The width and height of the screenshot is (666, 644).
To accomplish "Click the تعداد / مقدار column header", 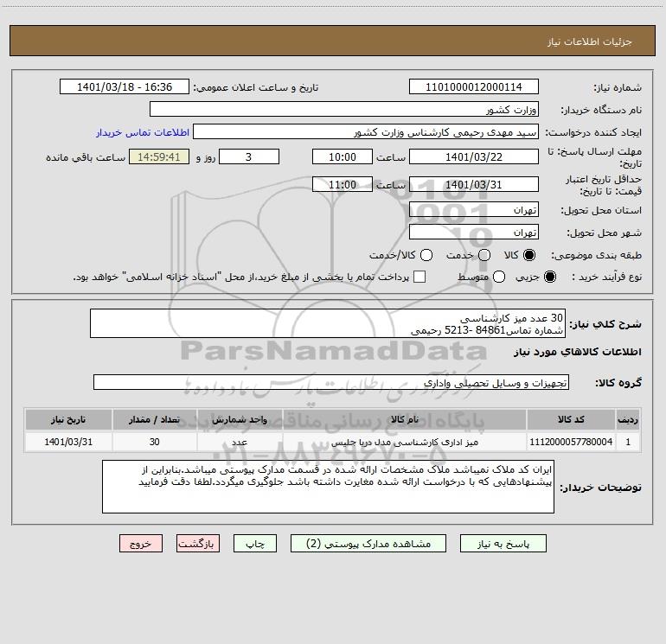I will point(154,419).
